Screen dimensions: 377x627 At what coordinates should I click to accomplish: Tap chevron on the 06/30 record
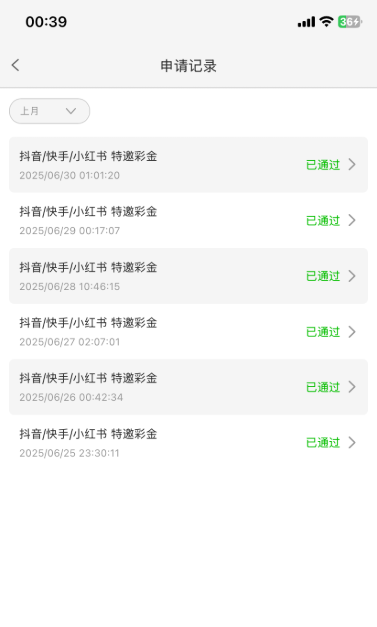(x=352, y=164)
